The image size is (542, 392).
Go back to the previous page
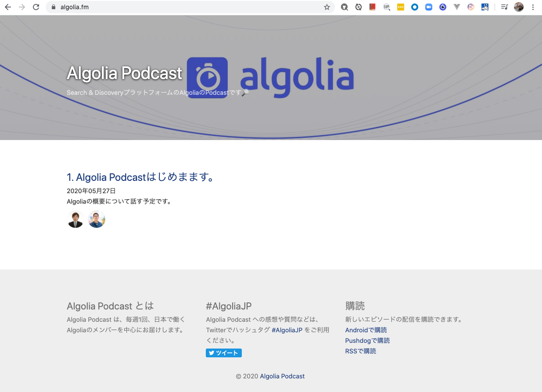8,7
